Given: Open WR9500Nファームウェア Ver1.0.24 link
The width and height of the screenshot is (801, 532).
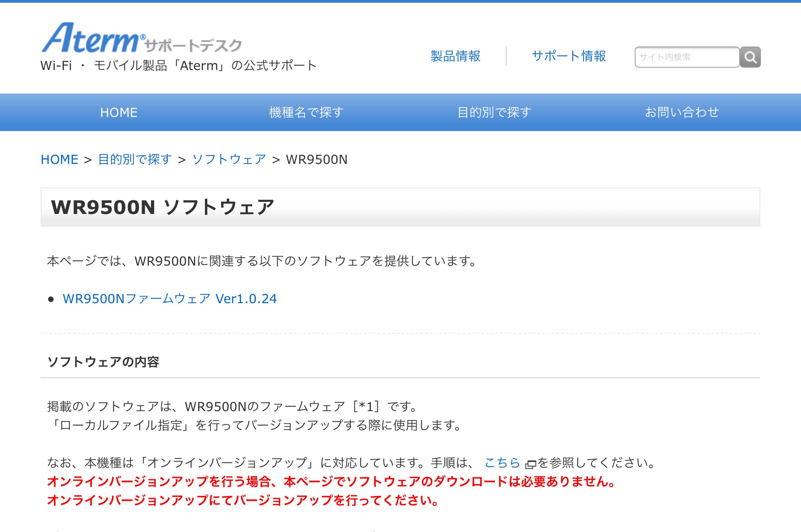Looking at the screenshot, I should [170, 299].
